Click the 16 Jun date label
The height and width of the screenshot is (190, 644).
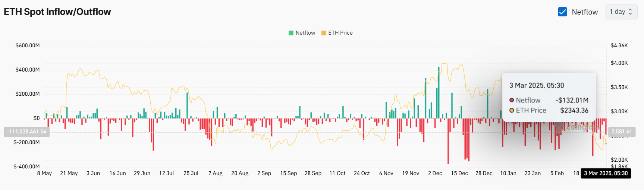[x=118, y=173]
